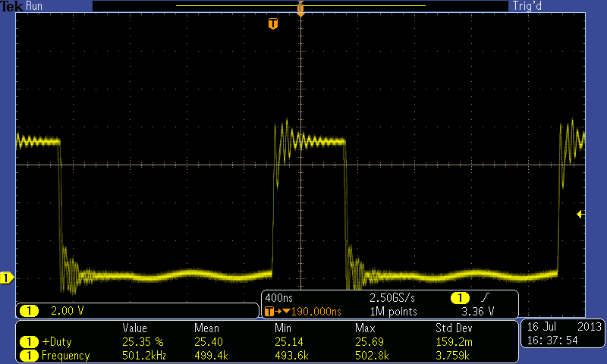Click the 190.000ns trigger delay readout
This screenshot has height=364, width=607.
[316, 312]
